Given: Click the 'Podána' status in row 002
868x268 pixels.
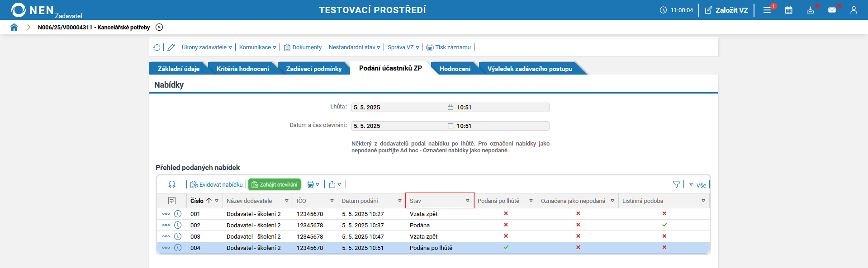Looking at the screenshot, I should coord(420,225).
